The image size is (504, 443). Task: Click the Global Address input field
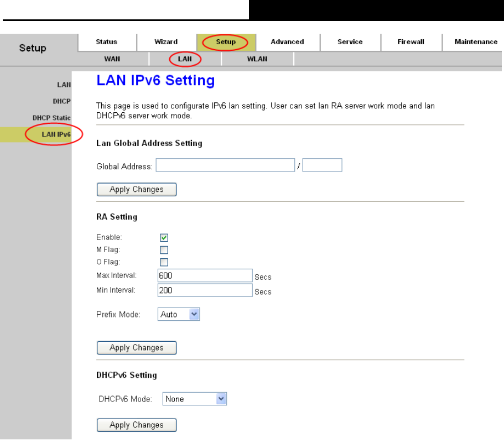point(225,165)
